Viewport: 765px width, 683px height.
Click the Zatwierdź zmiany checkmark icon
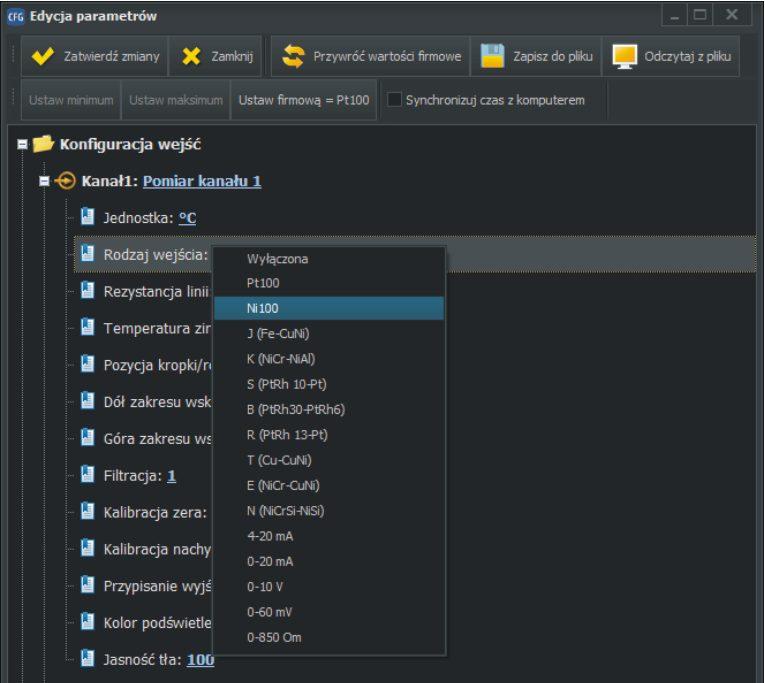click(x=42, y=56)
